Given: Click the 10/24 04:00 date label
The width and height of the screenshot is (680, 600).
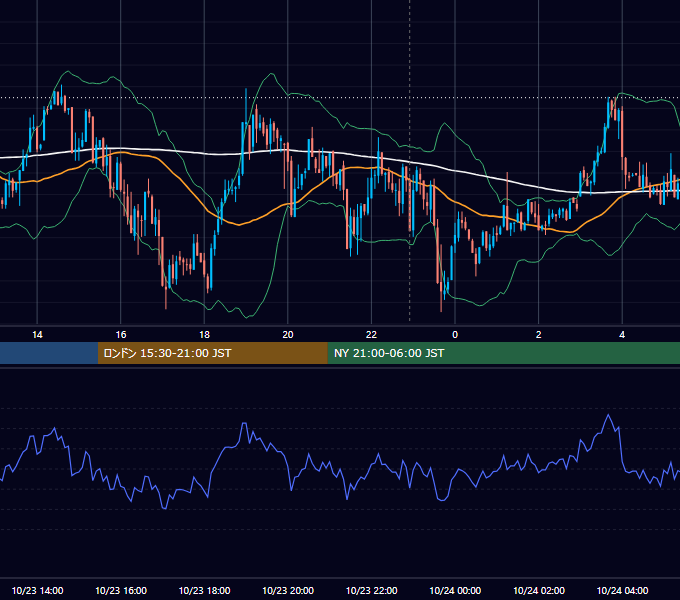Looking at the screenshot, I should click(x=622, y=590).
